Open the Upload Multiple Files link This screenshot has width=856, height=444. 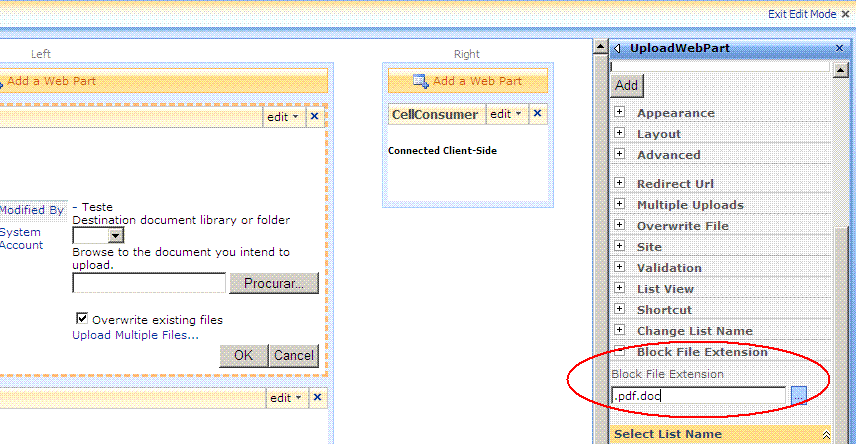(x=135, y=335)
